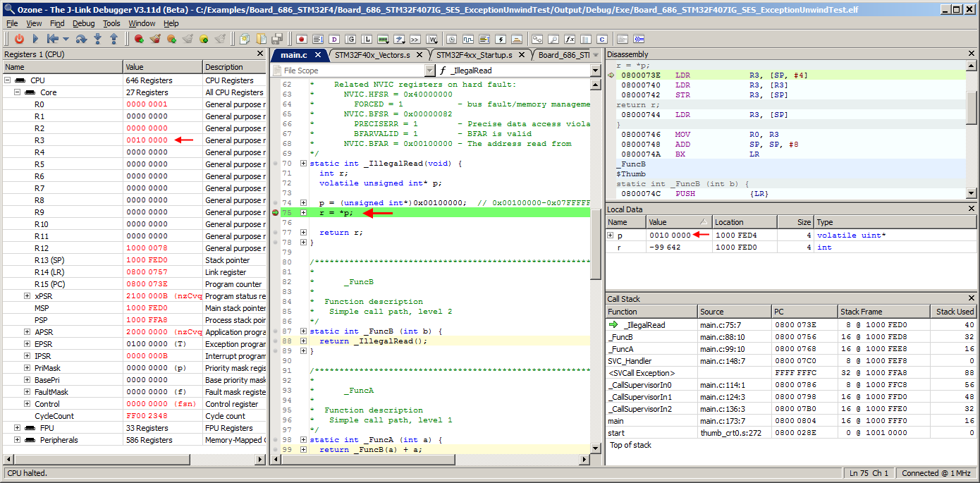Click the Step Out up-arrow icon
The height and width of the screenshot is (483, 980).
click(x=114, y=39)
